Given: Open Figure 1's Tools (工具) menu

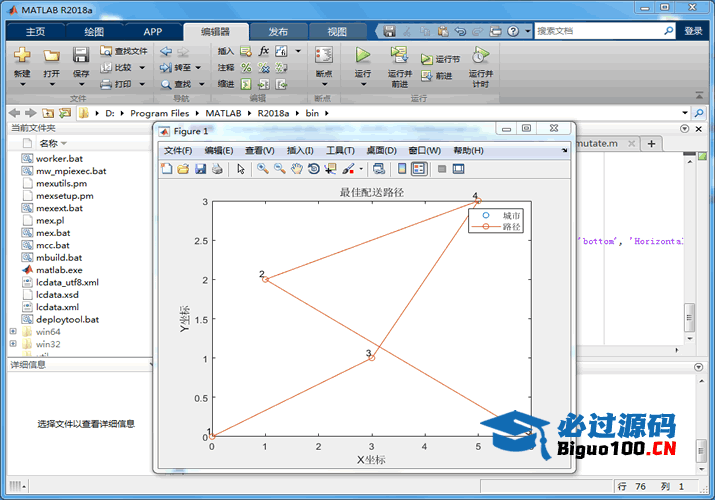Looking at the screenshot, I should 340,150.
